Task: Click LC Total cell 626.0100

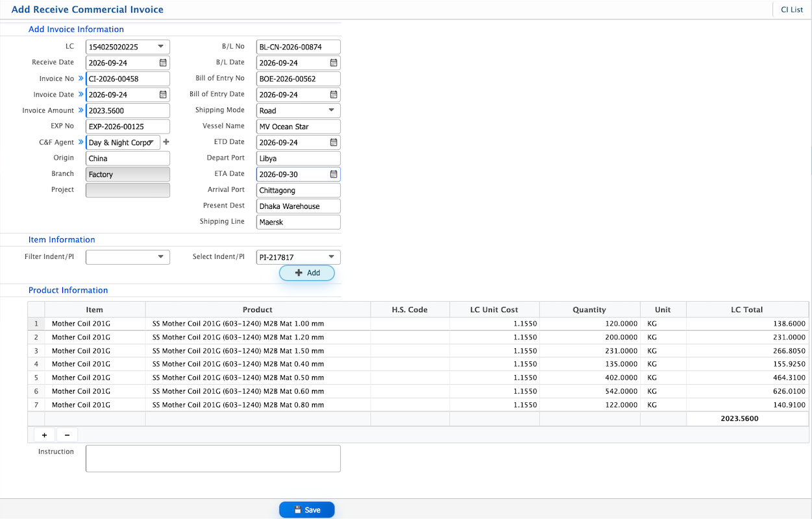Action: pos(748,391)
